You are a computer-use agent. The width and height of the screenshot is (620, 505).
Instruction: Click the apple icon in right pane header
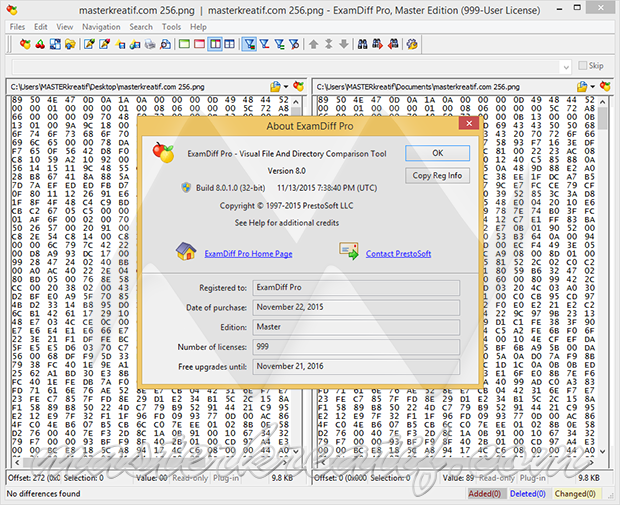point(605,86)
